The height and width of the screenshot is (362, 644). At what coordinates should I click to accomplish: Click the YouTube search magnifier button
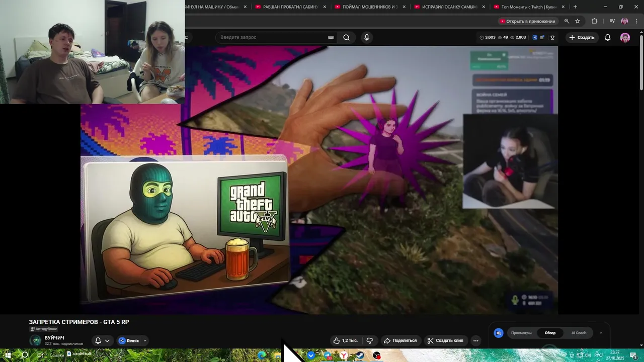[346, 37]
